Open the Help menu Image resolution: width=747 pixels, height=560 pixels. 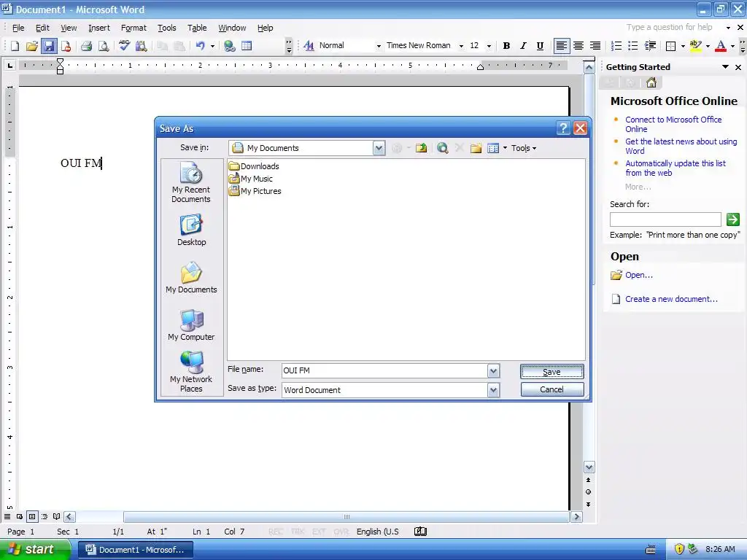(x=266, y=28)
